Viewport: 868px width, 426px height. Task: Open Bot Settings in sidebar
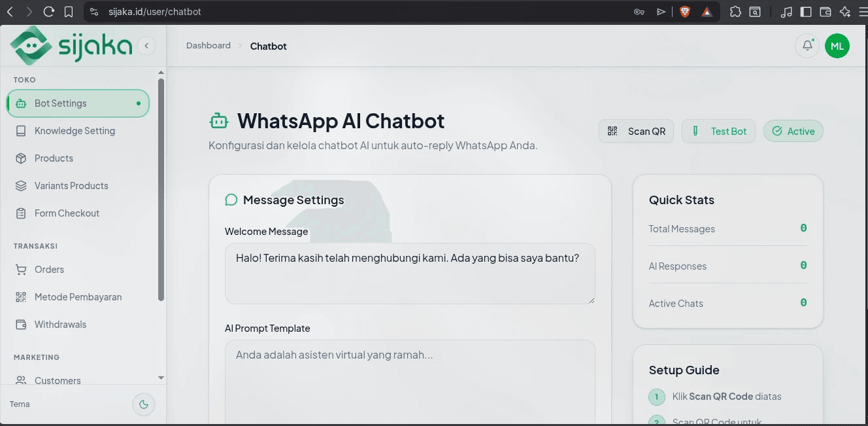pyautogui.click(x=78, y=103)
